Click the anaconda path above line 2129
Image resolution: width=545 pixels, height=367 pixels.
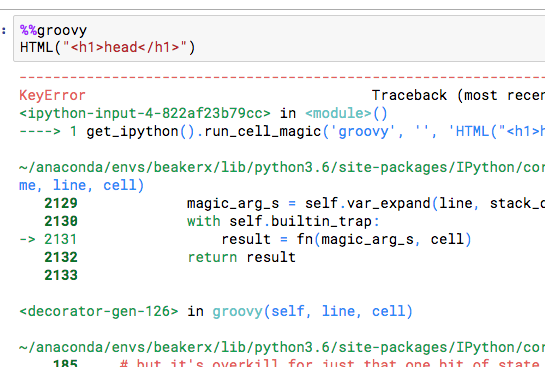(282, 168)
